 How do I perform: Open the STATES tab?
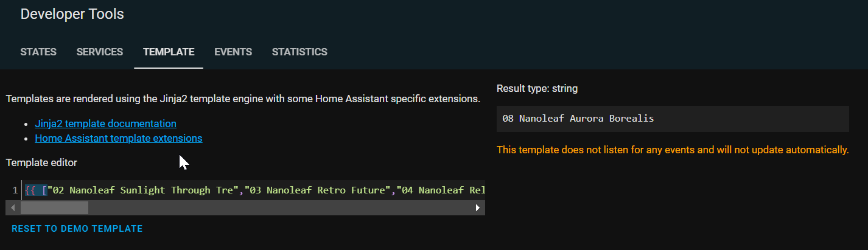pyautogui.click(x=38, y=52)
